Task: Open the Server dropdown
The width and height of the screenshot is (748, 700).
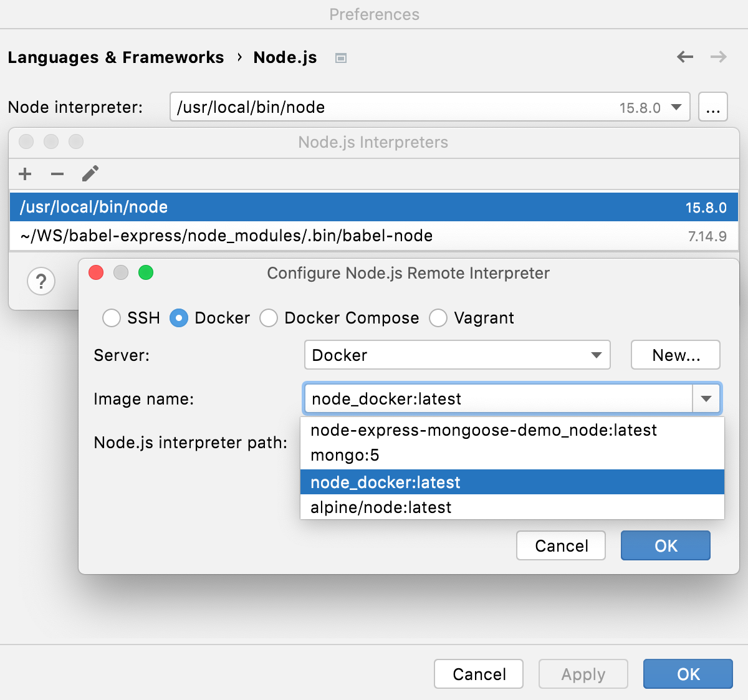Action: coord(597,355)
